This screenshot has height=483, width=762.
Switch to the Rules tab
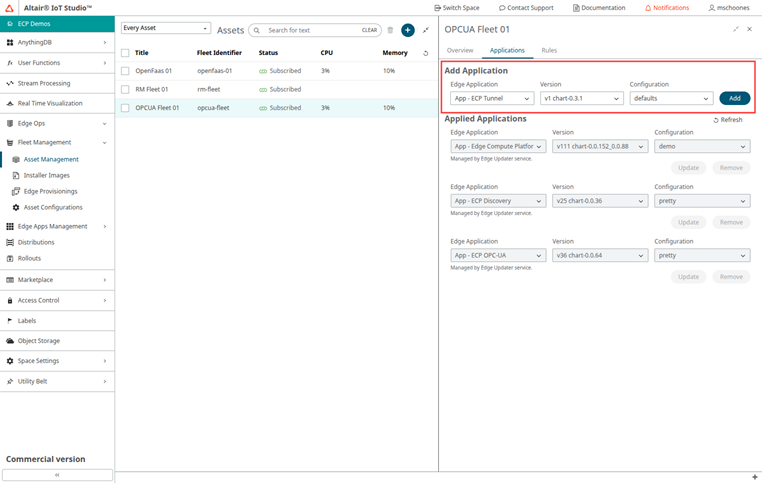(x=549, y=50)
